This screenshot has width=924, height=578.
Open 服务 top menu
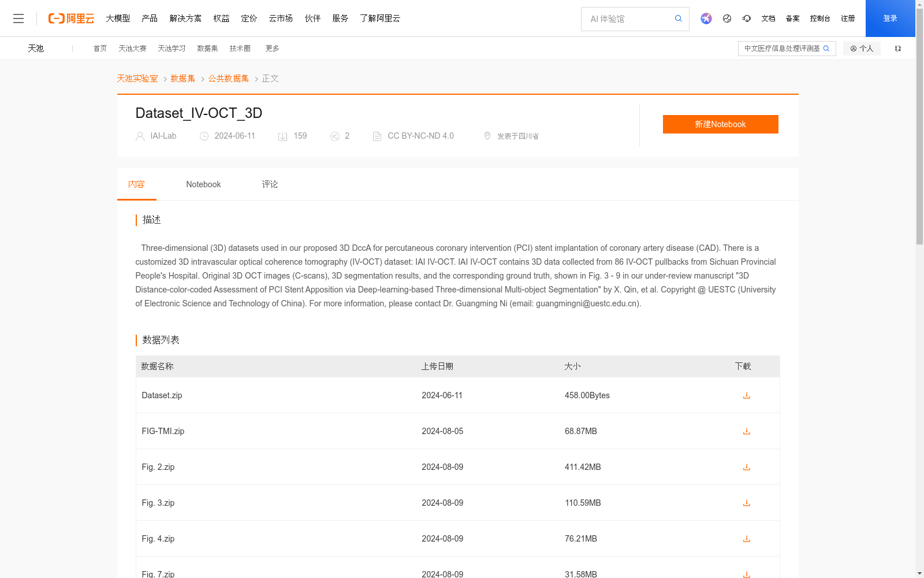[340, 18]
